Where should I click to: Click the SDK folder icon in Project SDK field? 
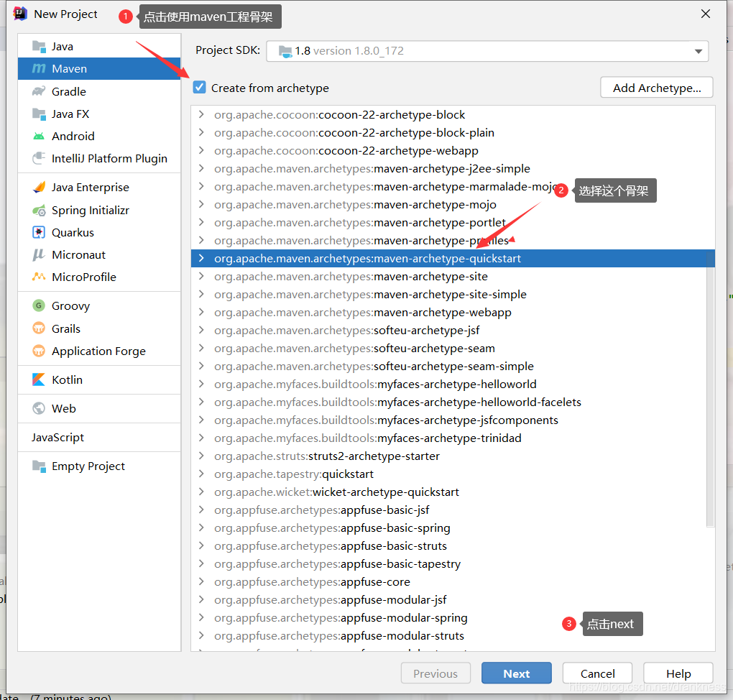pos(285,51)
